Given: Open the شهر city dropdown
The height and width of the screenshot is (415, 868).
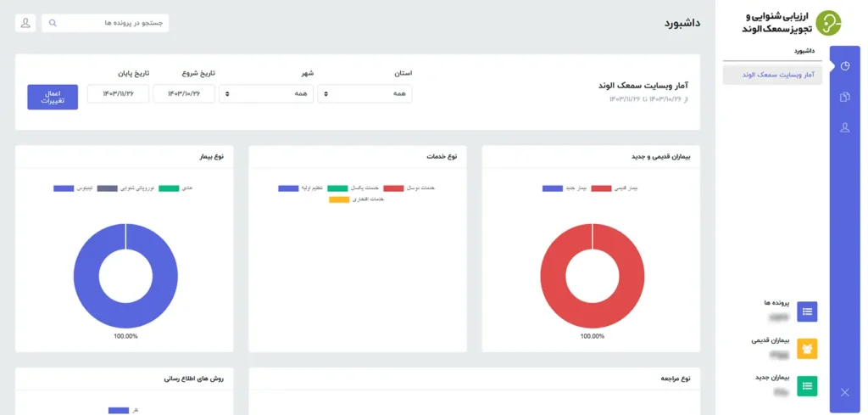Looking at the screenshot, I should [x=266, y=93].
